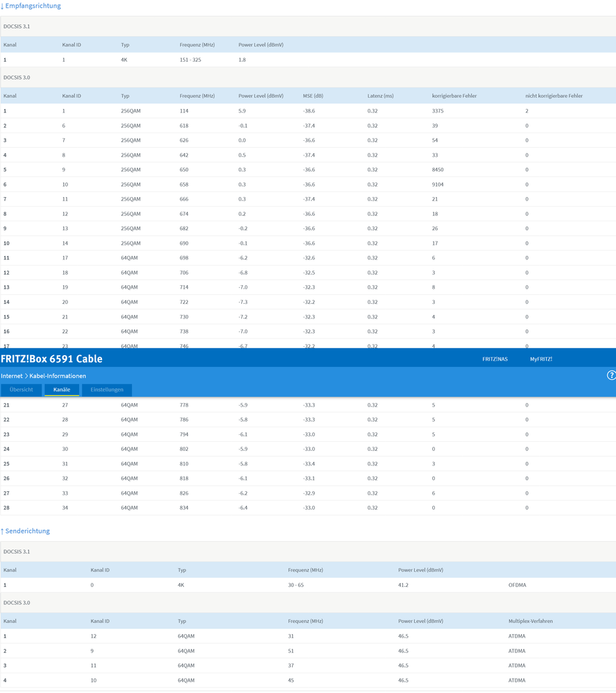Click frequency 626 cell
Image resolution: width=616 pixels, height=693 pixels.
pos(184,140)
